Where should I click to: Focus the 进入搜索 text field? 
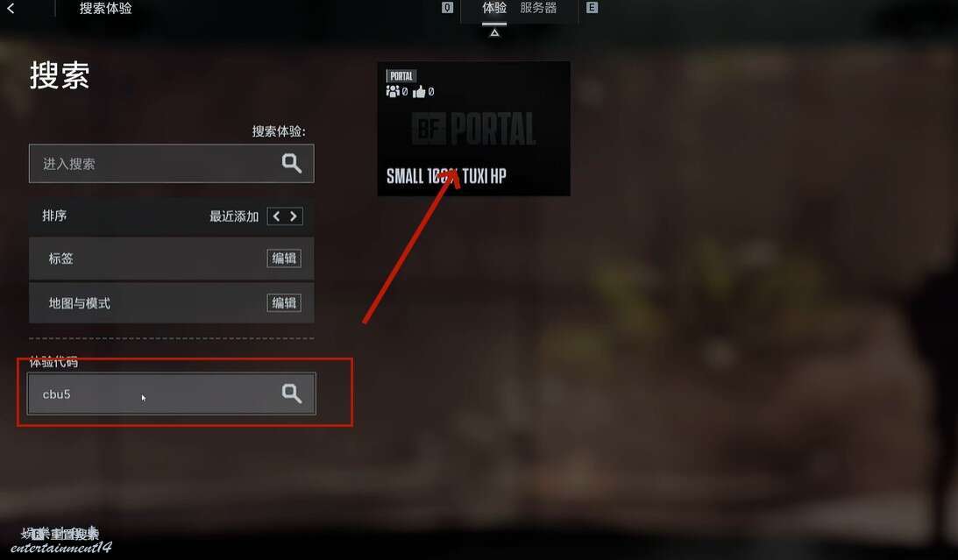[171, 164]
